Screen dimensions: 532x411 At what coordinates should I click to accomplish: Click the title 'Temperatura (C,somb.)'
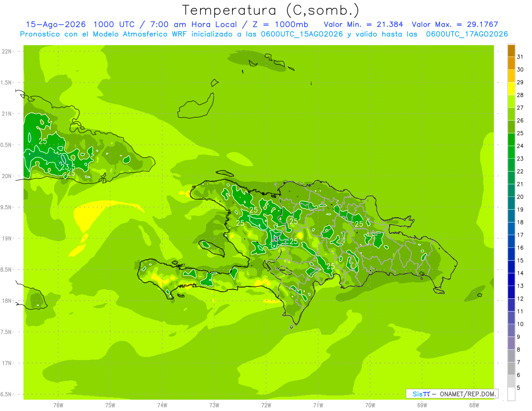tap(271, 11)
